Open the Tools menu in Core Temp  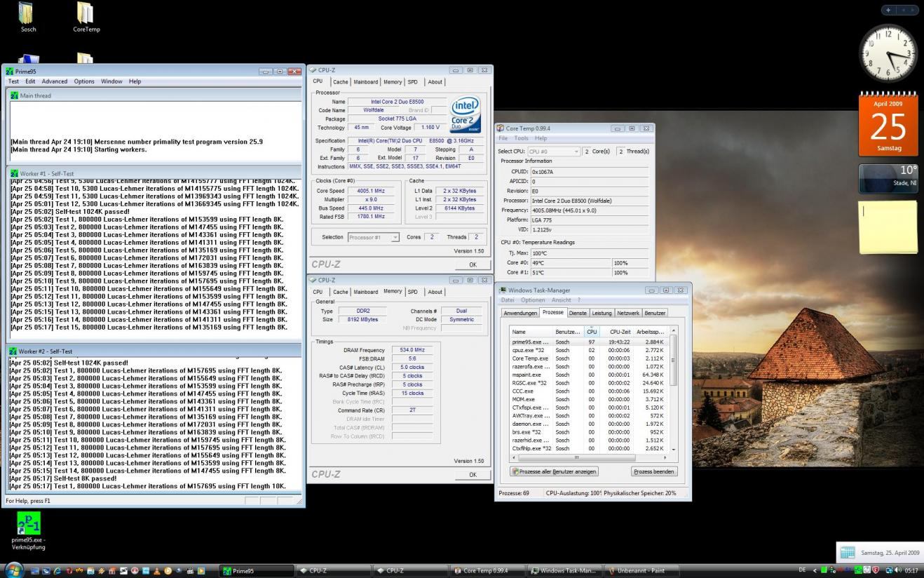(x=522, y=138)
